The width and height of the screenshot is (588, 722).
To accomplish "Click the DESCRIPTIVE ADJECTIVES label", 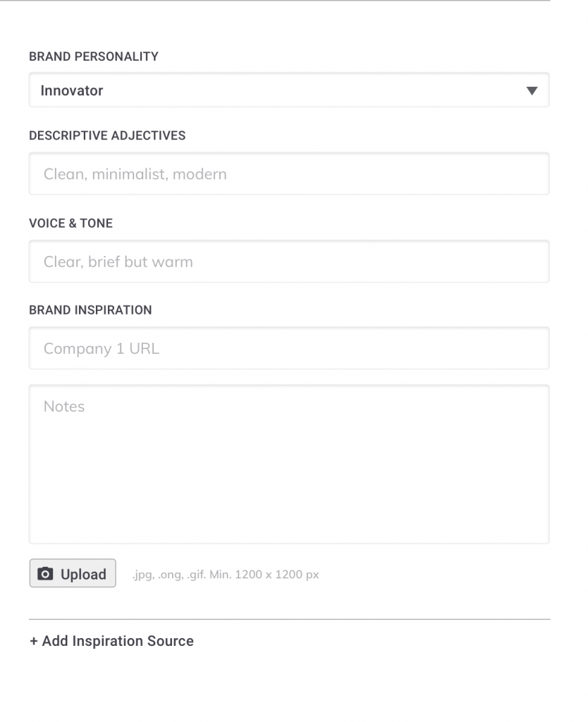I will point(107,135).
